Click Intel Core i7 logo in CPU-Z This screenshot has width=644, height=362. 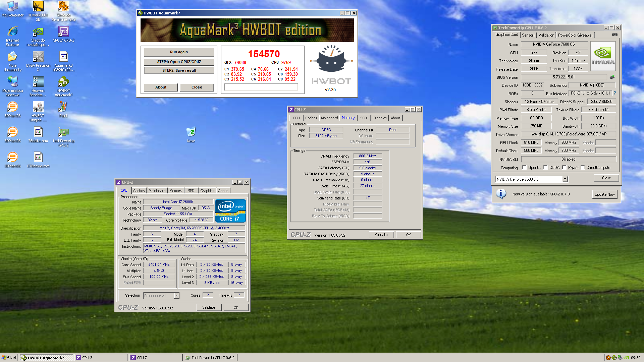[x=230, y=211]
